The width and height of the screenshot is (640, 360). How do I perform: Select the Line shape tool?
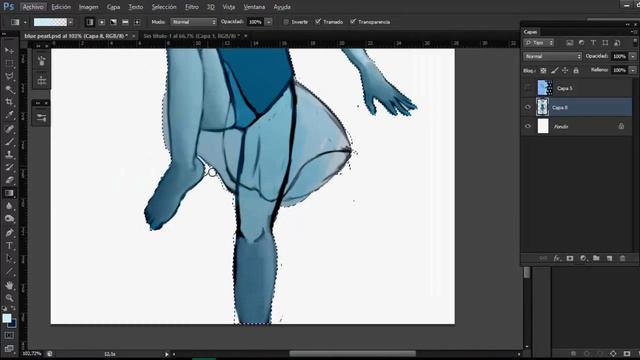(9, 271)
